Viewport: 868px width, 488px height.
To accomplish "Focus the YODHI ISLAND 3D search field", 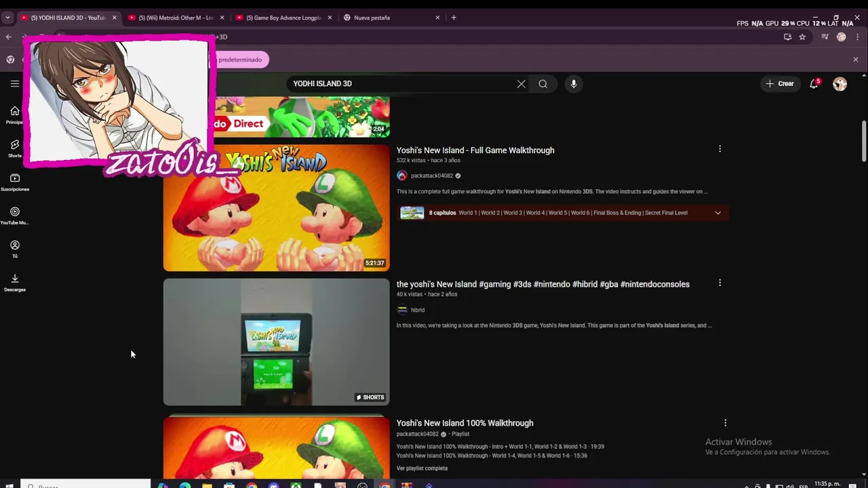I will click(x=400, y=84).
